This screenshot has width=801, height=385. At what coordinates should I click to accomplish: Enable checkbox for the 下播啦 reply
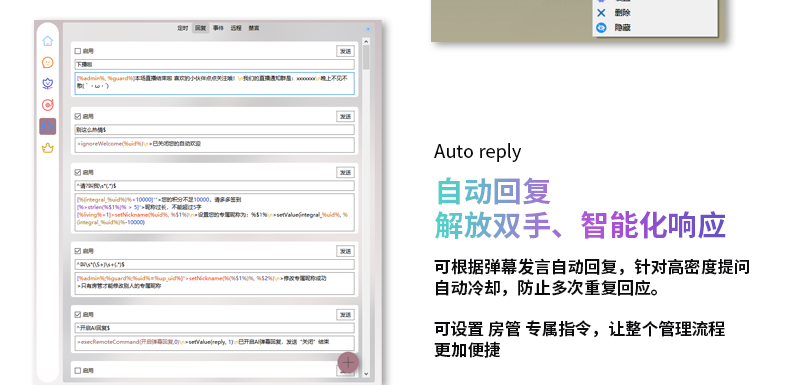(x=78, y=51)
